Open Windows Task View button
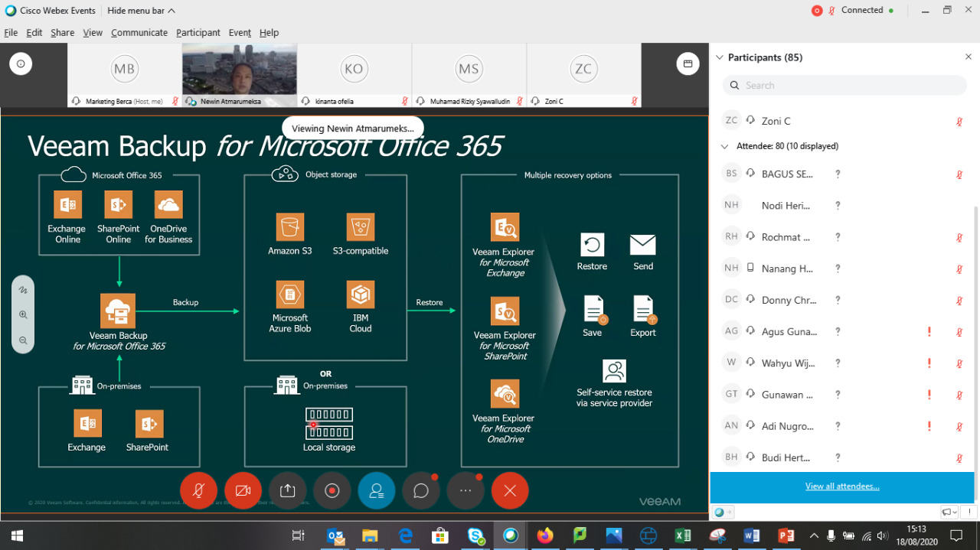The image size is (980, 550). [x=299, y=535]
